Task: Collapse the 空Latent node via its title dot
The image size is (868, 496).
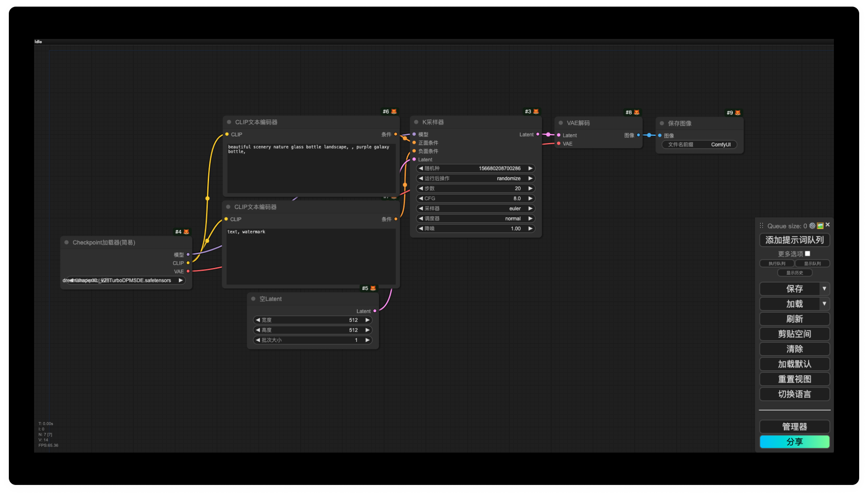Action: coord(253,299)
